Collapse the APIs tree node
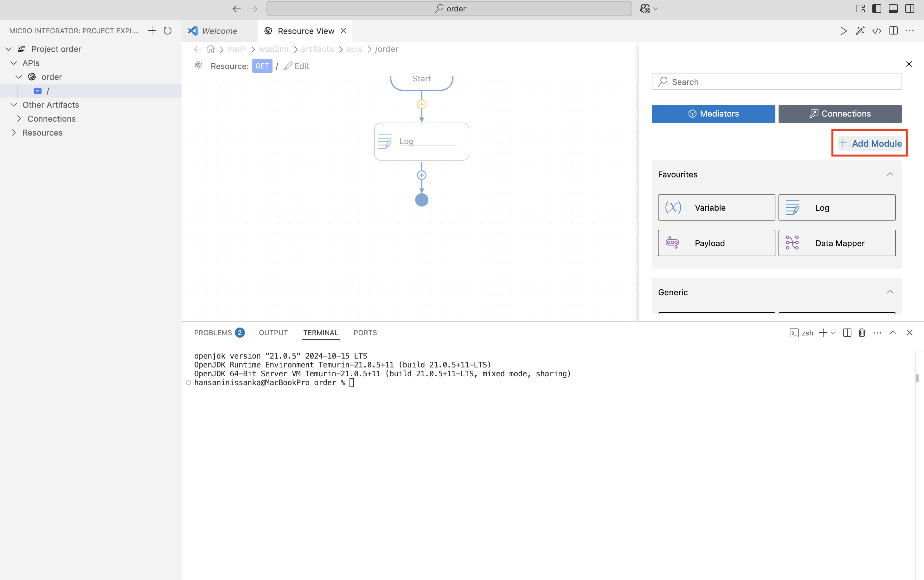 [x=13, y=63]
